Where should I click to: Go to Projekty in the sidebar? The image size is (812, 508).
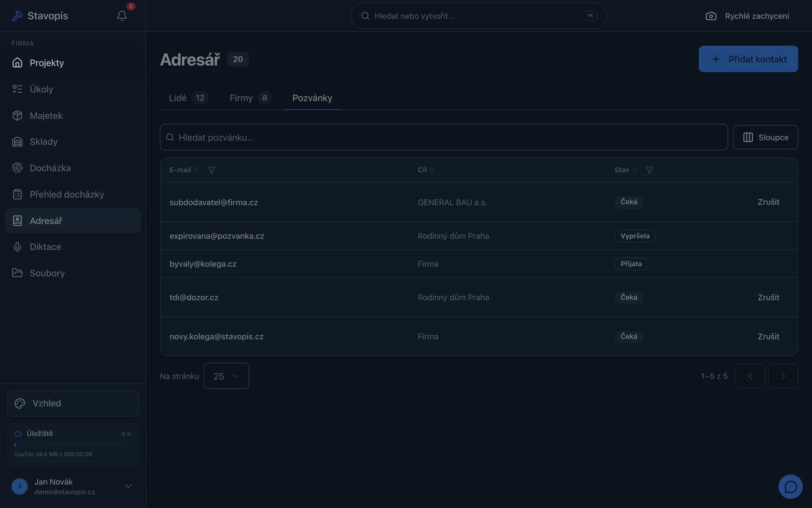[x=73, y=63]
